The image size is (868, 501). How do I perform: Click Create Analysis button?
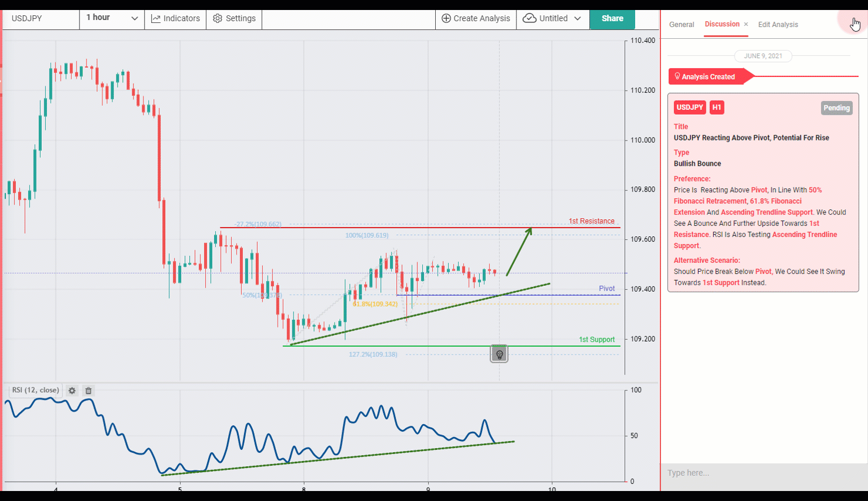coord(476,18)
